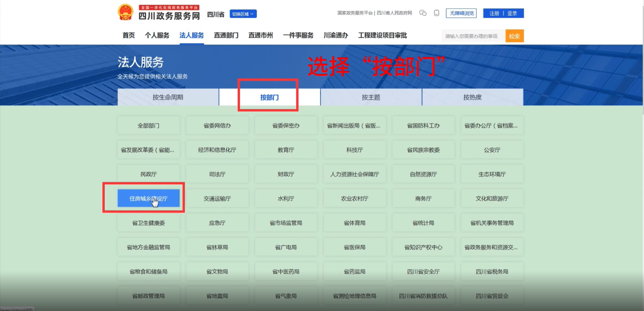Select 经济和信息化厅 department
This screenshot has height=311, width=644.
[x=217, y=150]
